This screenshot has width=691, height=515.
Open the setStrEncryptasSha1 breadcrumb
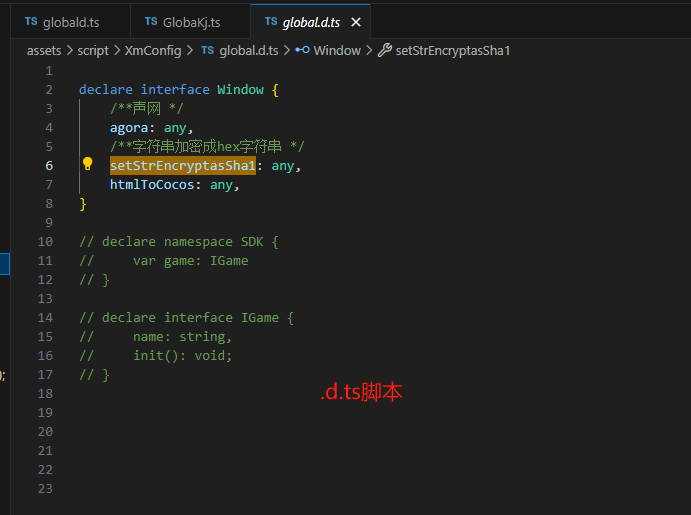[453, 51]
